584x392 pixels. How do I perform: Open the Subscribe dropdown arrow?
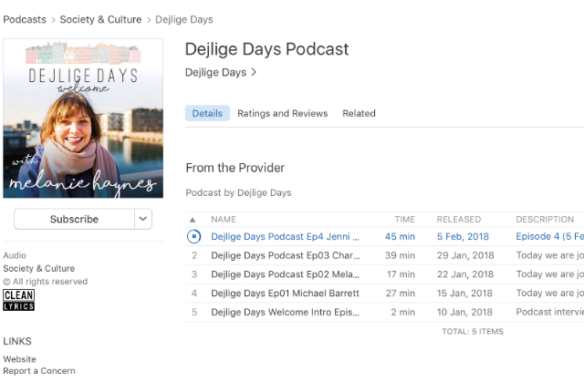(x=143, y=219)
